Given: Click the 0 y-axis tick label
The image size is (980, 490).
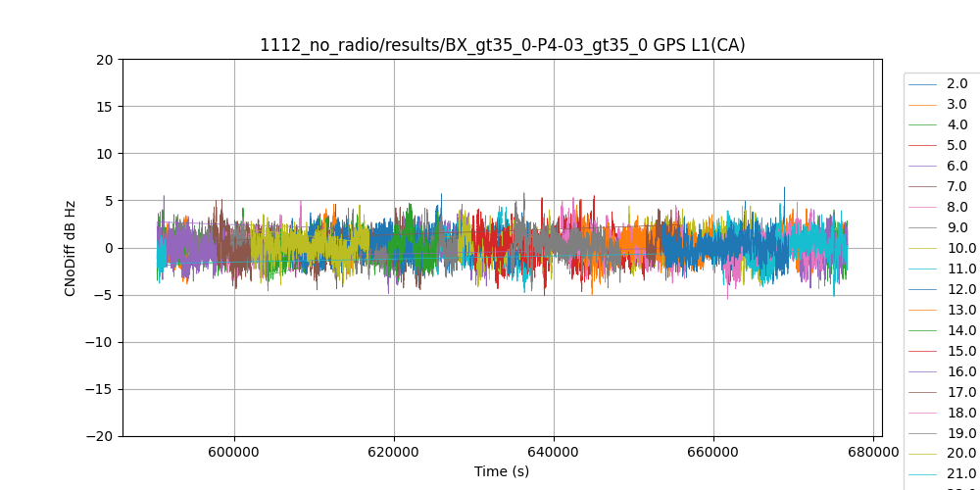Looking at the screenshot, I should point(109,248).
